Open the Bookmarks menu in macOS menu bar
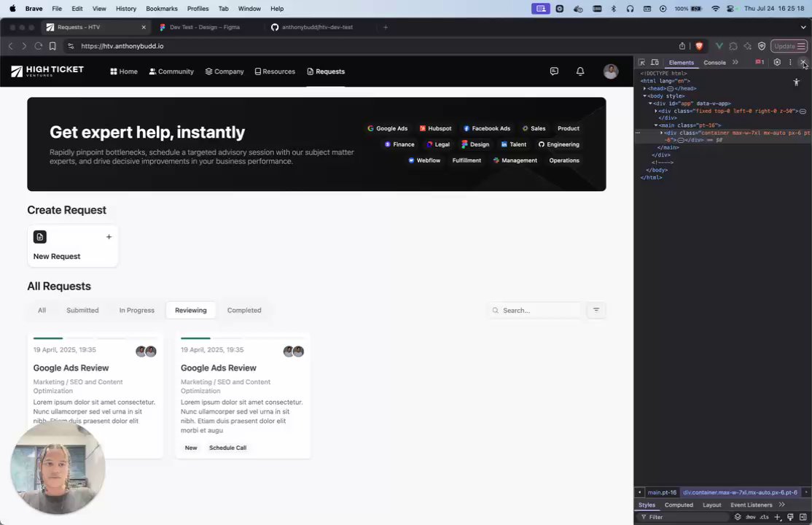The height and width of the screenshot is (525, 812). click(162, 8)
